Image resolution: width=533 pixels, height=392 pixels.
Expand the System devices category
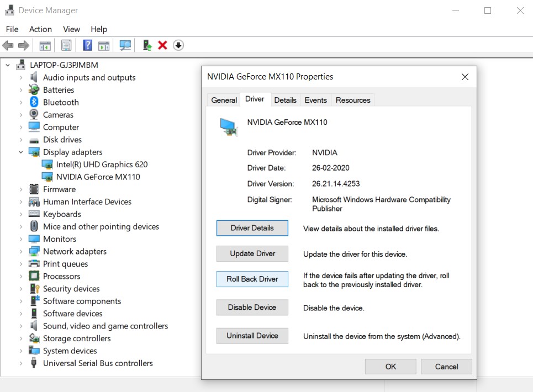(21, 351)
